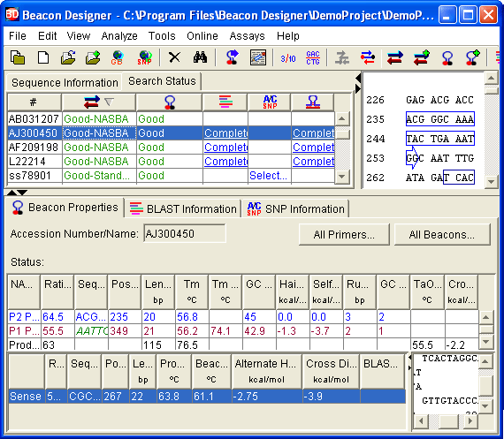504x439 pixels.
Task: Click the beacon search toolbar icon
Action: pyautogui.click(x=447, y=58)
